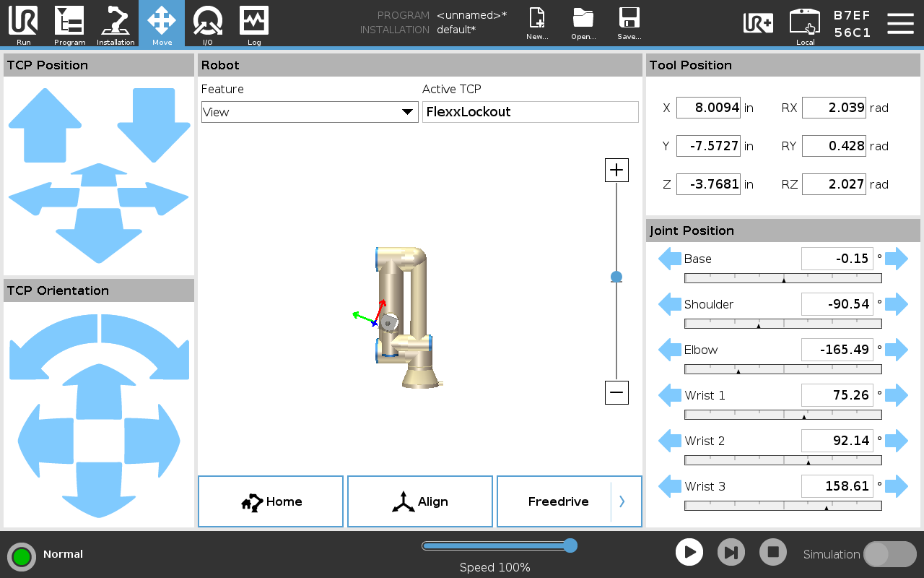Viewport: 924px width, 578px height.
Task: Click the zoom in plus icon
Action: [616, 171]
